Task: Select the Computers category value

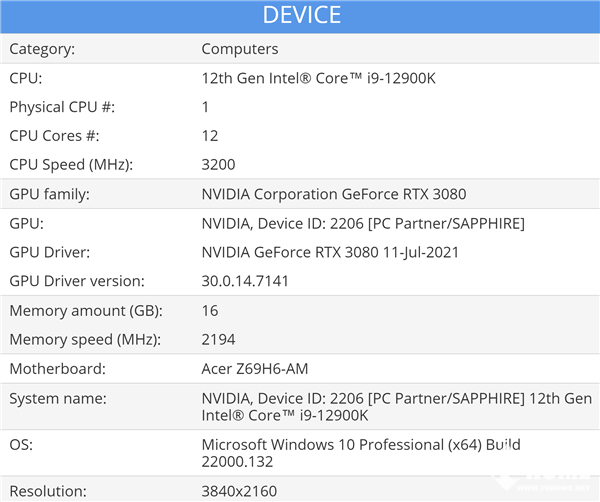Action: (x=240, y=48)
